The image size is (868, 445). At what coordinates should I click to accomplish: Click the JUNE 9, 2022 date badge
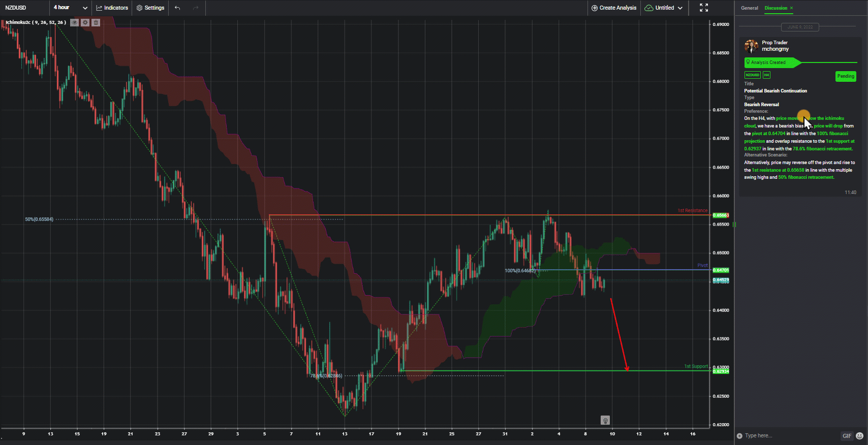coord(800,27)
